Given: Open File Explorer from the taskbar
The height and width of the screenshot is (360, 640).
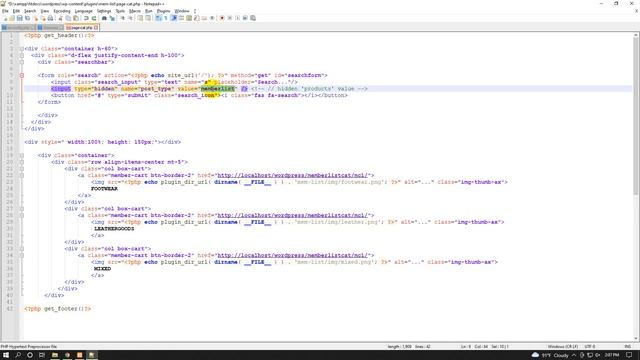Looking at the screenshot, I should [x=55, y=355].
